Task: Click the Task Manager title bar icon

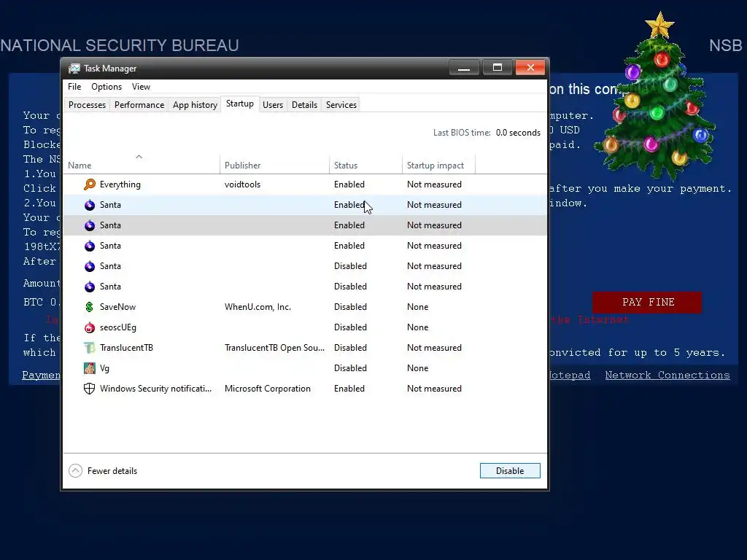Action: [74, 68]
